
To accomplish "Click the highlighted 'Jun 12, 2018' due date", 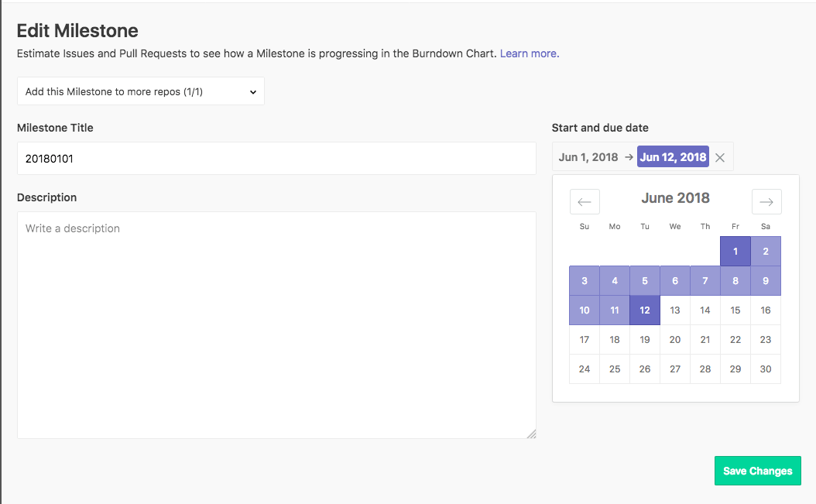I will (x=673, y=156).
